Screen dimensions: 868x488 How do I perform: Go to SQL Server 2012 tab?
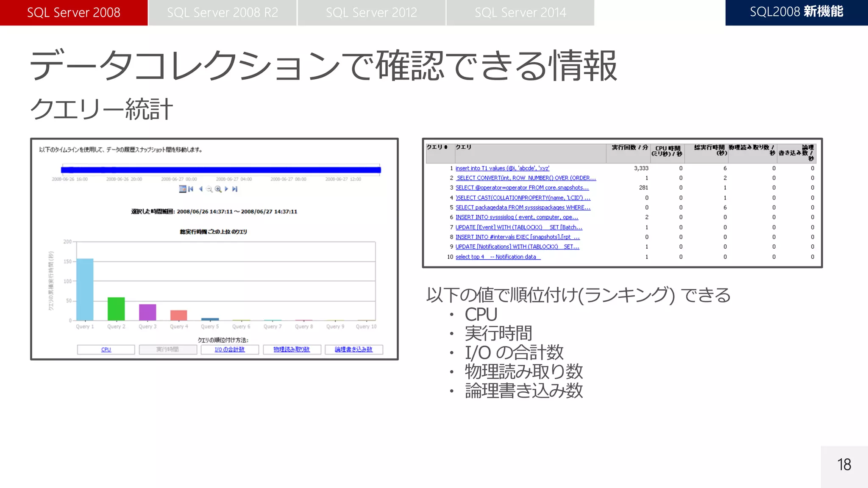click(x=371, y=13)
